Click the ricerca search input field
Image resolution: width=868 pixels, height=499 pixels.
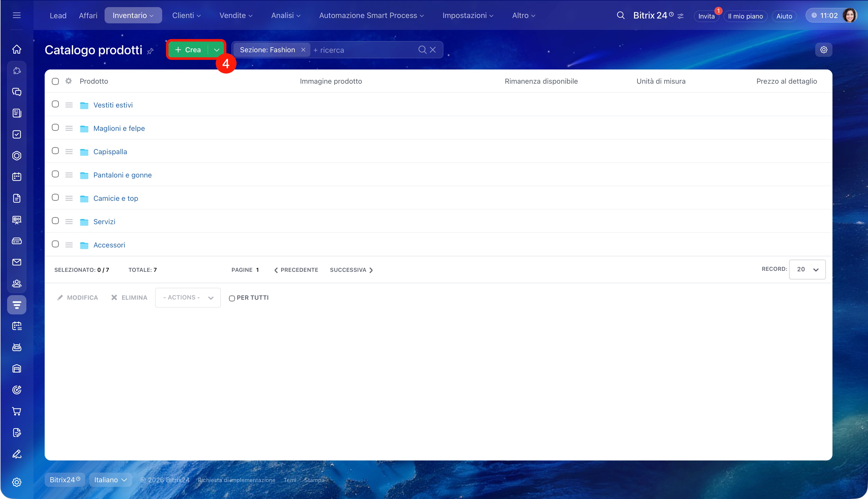[363, 50]
